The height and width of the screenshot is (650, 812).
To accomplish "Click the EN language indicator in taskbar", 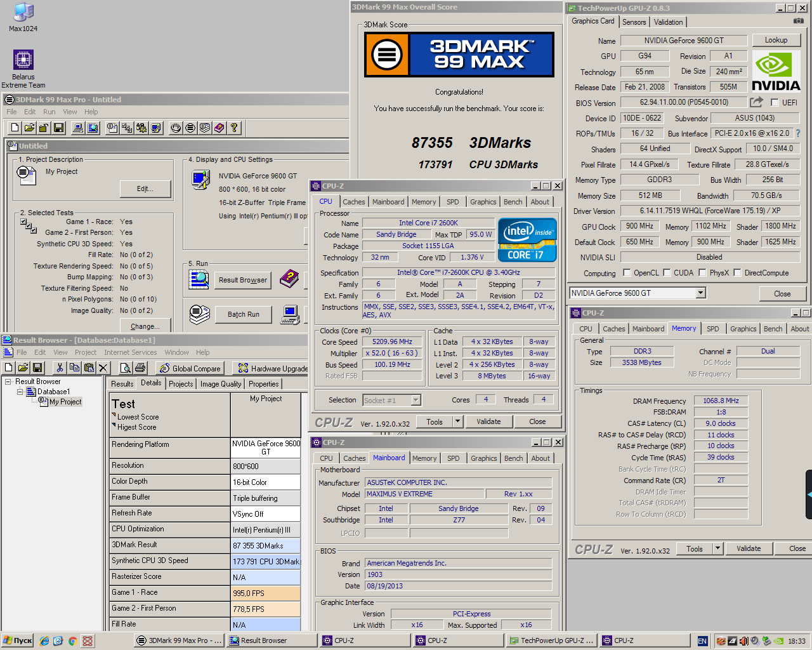I will tap(702, 641).
